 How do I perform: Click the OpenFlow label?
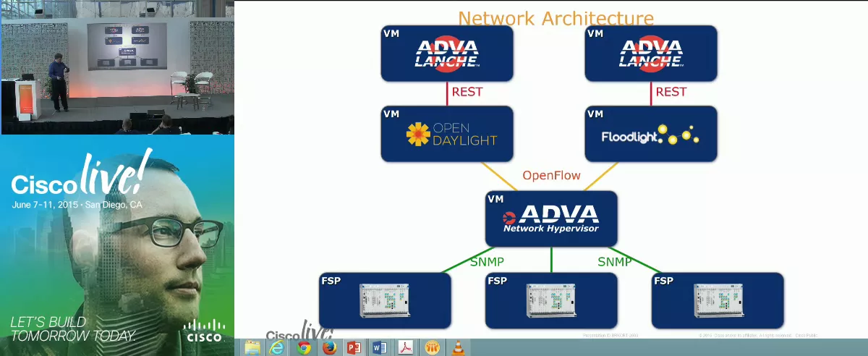[x=553, y=176]
